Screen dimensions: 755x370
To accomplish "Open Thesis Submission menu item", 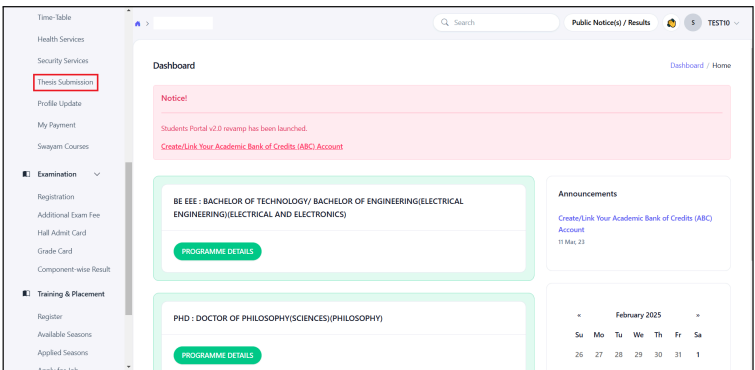I will point(65,82).
